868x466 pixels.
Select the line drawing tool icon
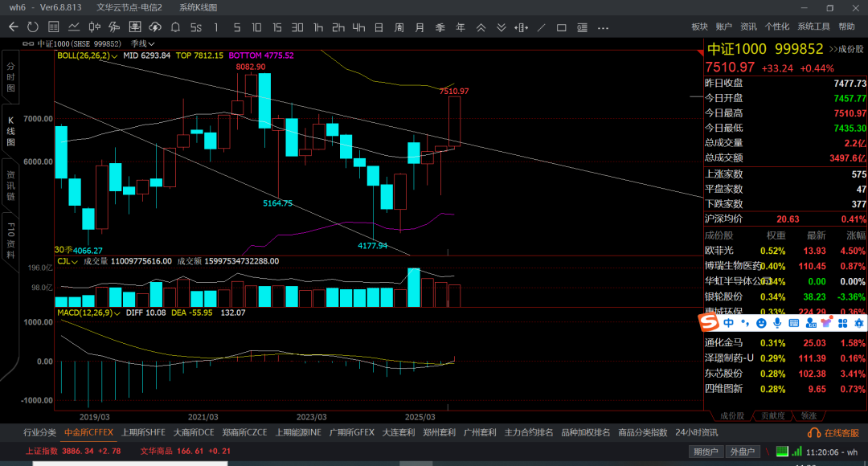(542, 27)
